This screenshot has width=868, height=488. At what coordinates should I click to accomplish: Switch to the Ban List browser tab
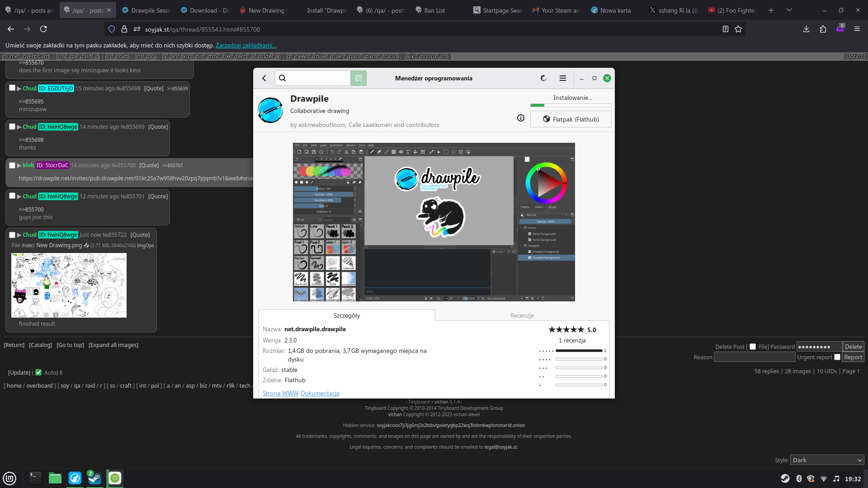pos(434,10)
